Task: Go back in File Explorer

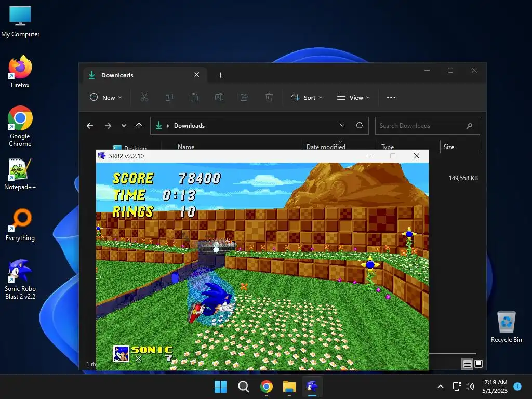Action: click(90, 126)
